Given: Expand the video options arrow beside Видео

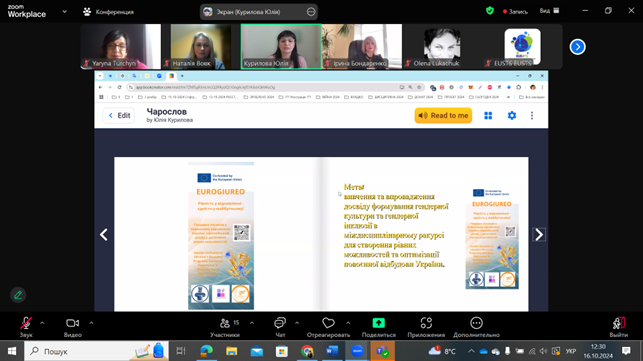Looking at the screenshot, I should (x=91, y=323).
